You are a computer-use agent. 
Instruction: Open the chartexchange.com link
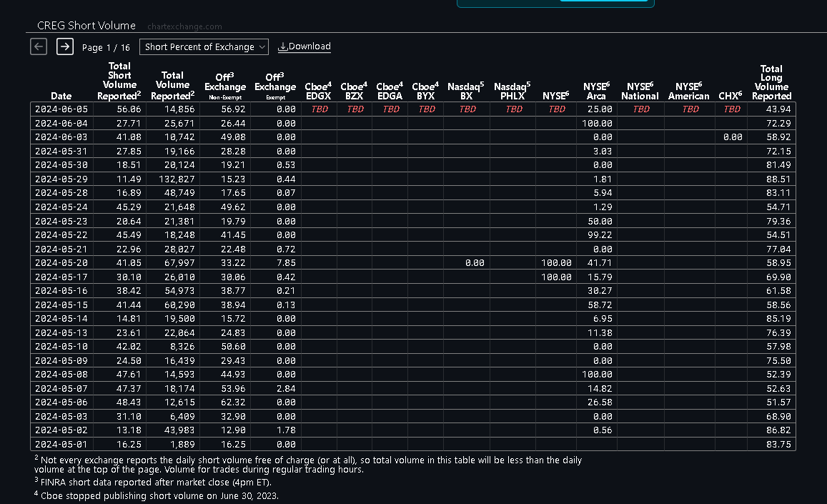(184, 26)
